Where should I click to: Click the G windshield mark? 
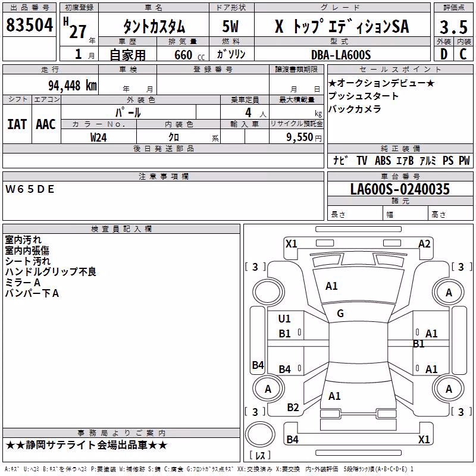[x=340, y=314]
